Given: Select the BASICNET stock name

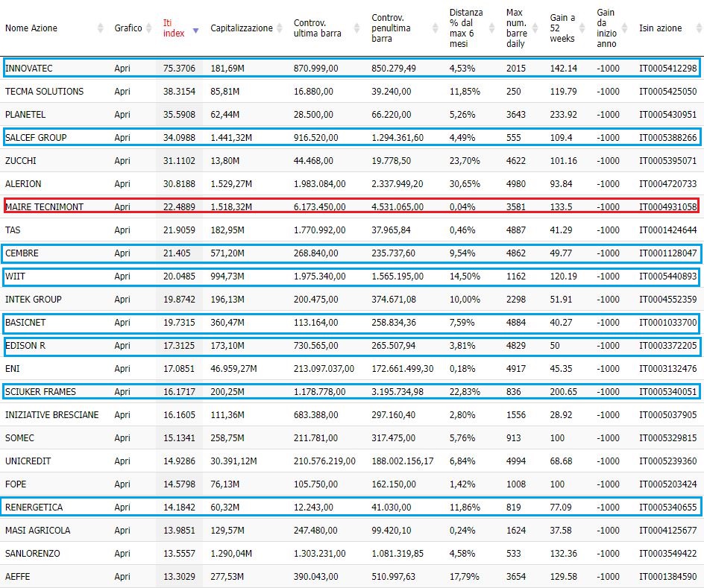Looking at the screenshot, I should click(25, 323).
